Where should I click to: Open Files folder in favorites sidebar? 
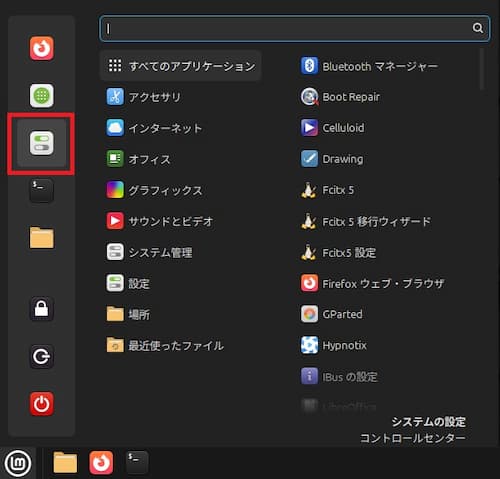(x=41, y=238)
